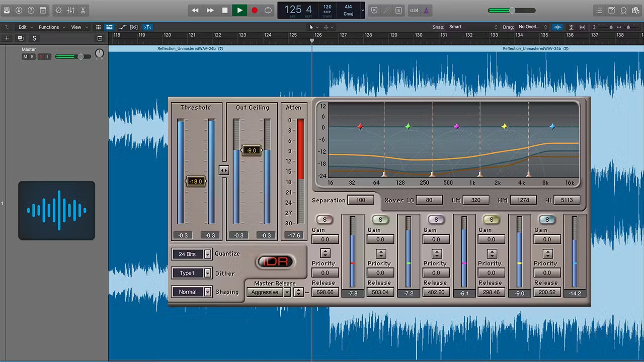Solo the LO band in the L3 plugin
Image resolution: width=644 pixels, height=362 pixels.
coord(324,219)
